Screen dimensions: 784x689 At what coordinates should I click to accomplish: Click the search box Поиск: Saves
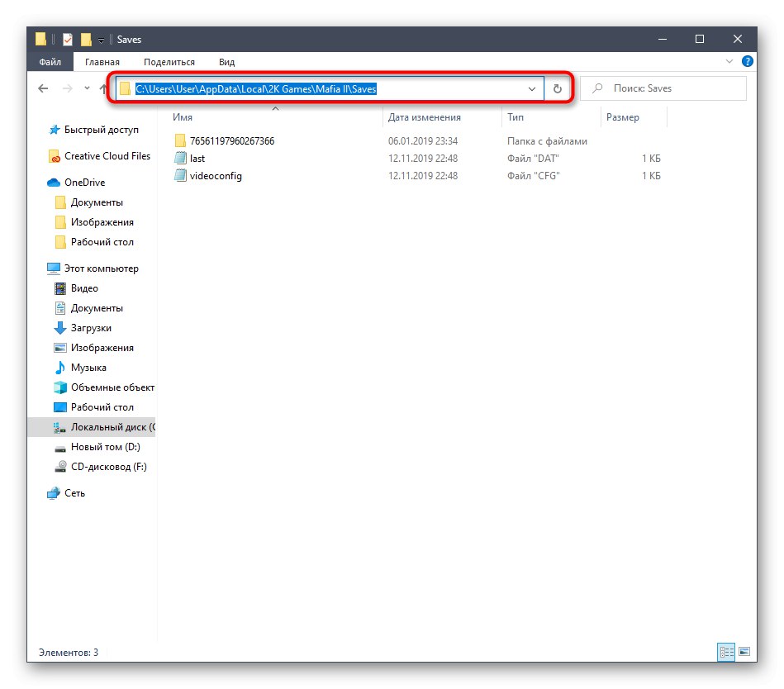pyautogui.click(x=663, y=88)
